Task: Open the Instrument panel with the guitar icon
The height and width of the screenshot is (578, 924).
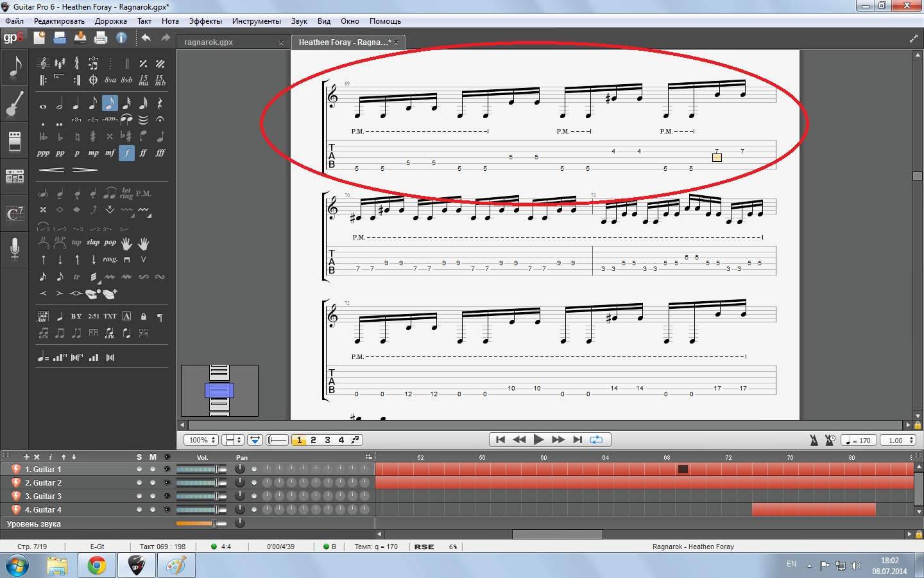Action: [15, 104]
